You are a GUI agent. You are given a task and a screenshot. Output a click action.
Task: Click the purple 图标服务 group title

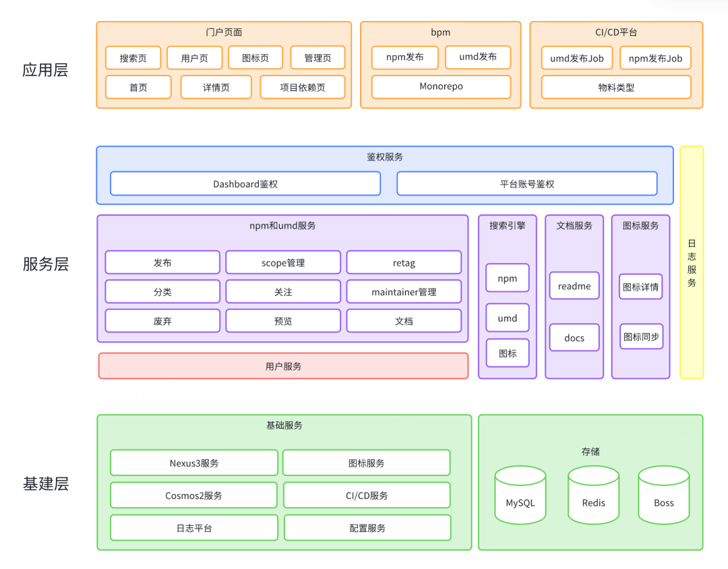click(641, 225)
